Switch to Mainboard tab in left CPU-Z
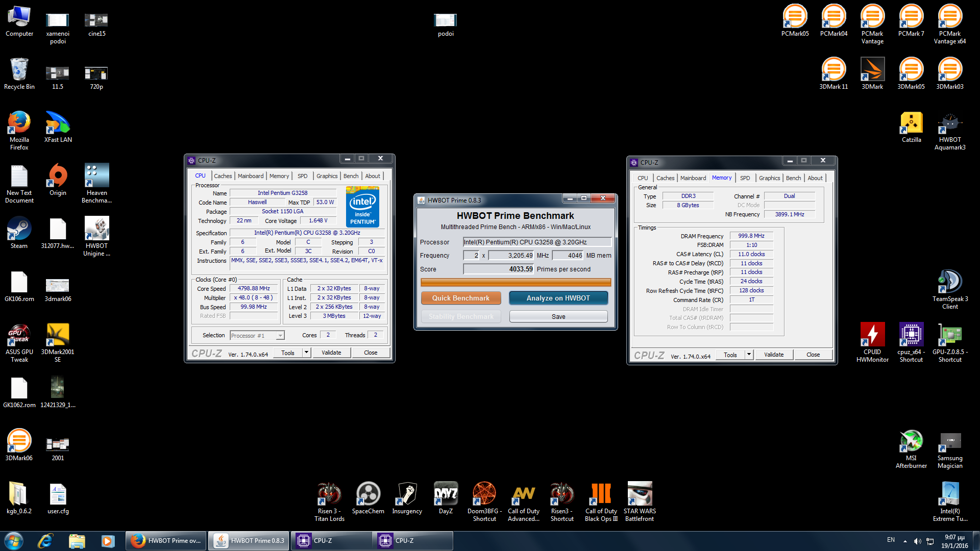This screenshot has height=551, width=980. point(251,176)
